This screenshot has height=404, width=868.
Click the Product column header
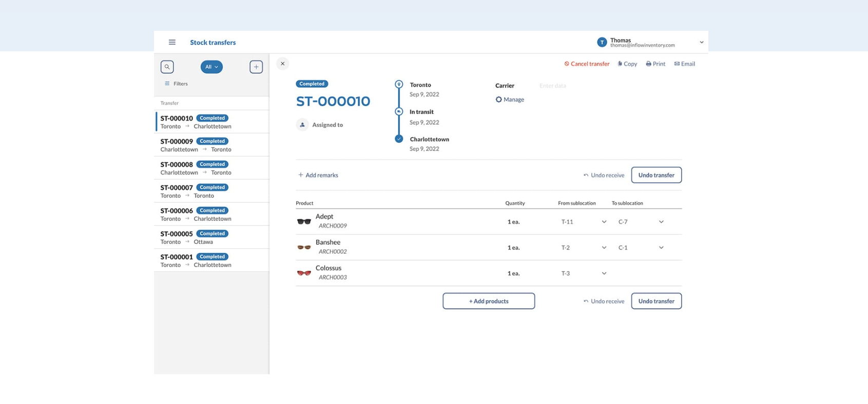click(304, 203)
